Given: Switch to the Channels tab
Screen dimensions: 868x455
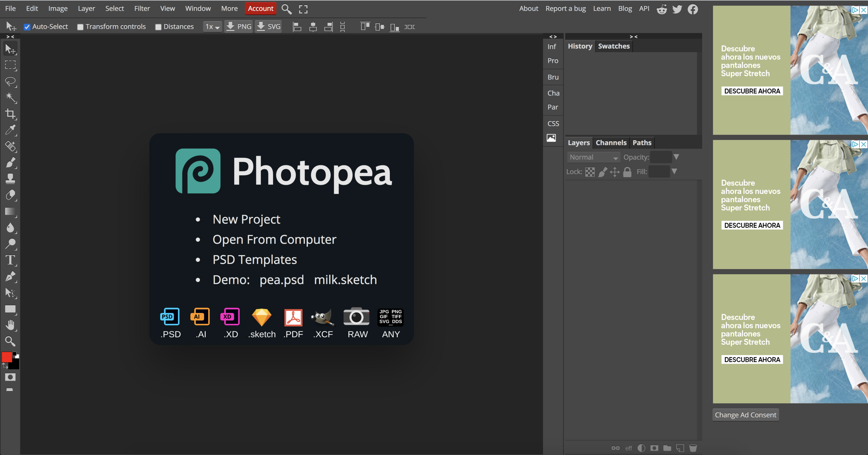Looking at the screenshot, I should 611,143.
